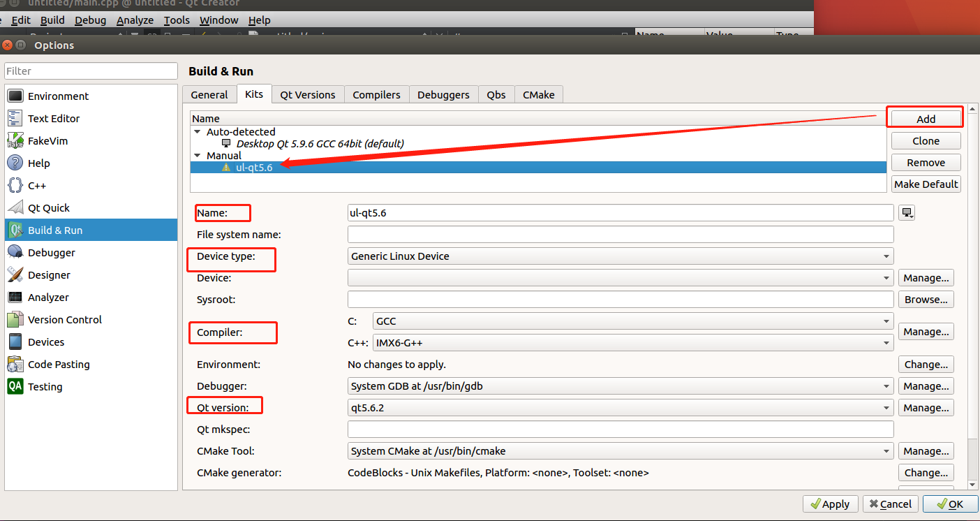The height and width of the screenshot is (521, 980).
Task: Collapse the Auto-detected kits group
Action: coord(197,131)
